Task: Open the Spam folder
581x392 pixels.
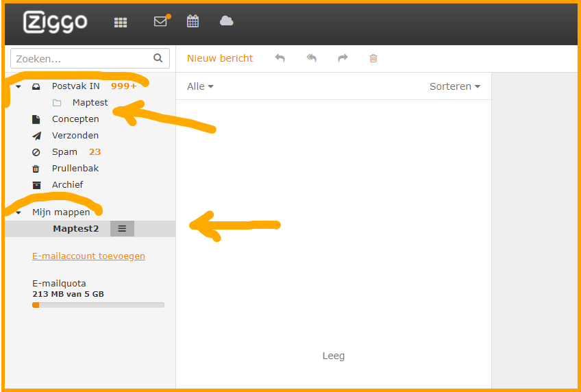Action: (64, 152)
